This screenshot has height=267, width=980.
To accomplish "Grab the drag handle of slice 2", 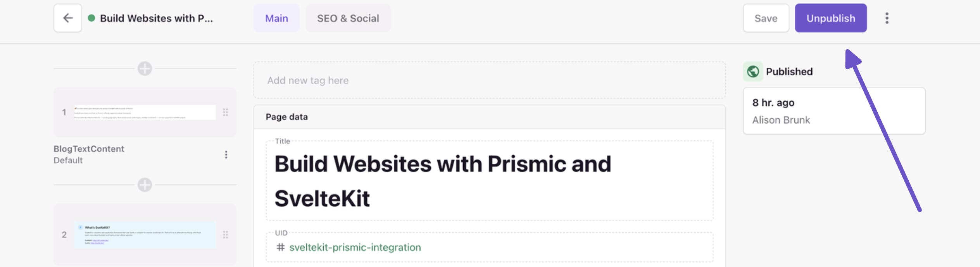I will (x=225, y=235).
